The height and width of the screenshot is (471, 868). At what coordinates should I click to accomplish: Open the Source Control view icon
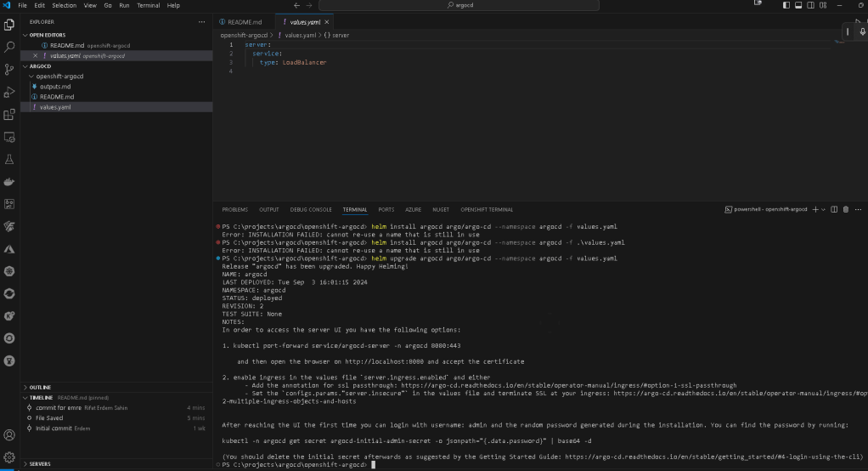point(9,69)
